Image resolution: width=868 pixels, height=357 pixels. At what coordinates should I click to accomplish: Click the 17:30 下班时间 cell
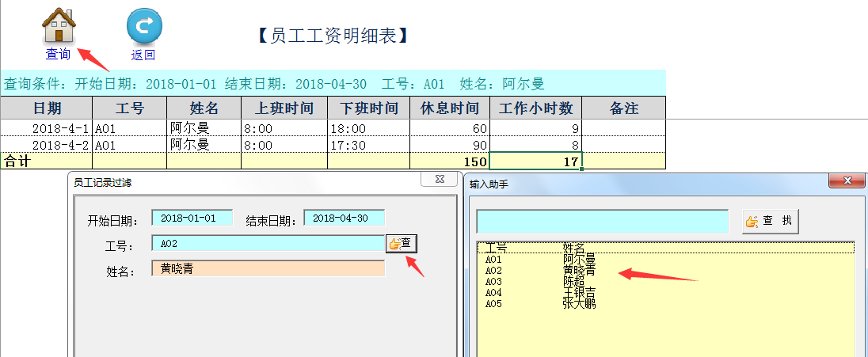coord(369,145)
